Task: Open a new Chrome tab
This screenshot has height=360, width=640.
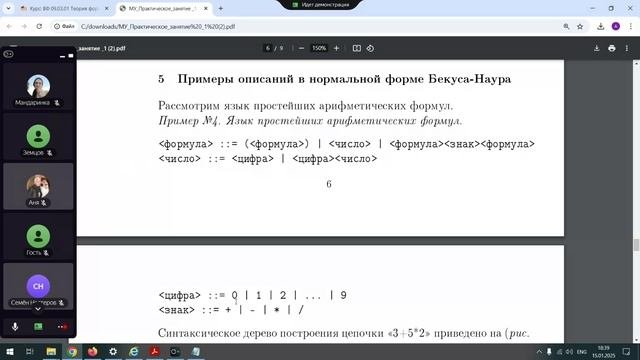Action: click(x=221, y=8)
